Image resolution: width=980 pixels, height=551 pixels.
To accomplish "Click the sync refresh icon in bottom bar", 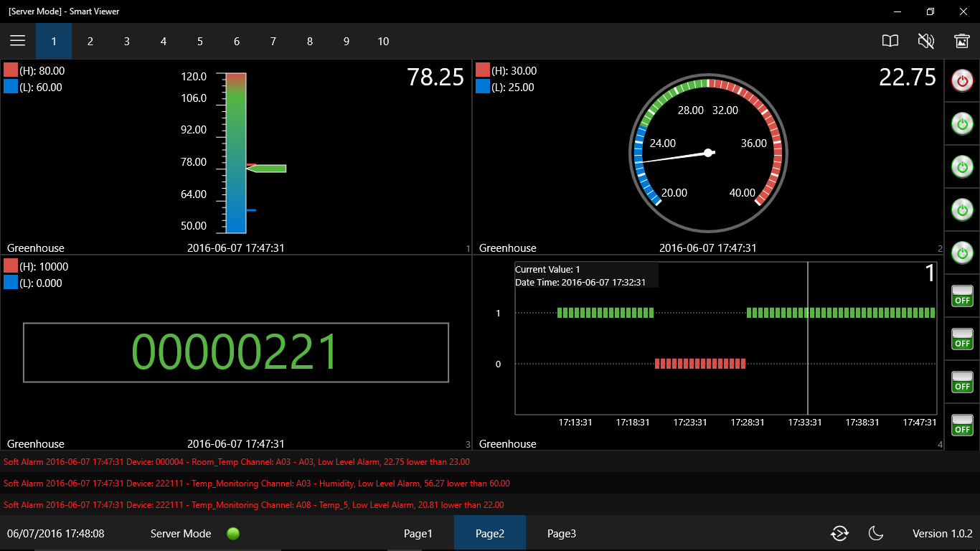I will (839, 533).
